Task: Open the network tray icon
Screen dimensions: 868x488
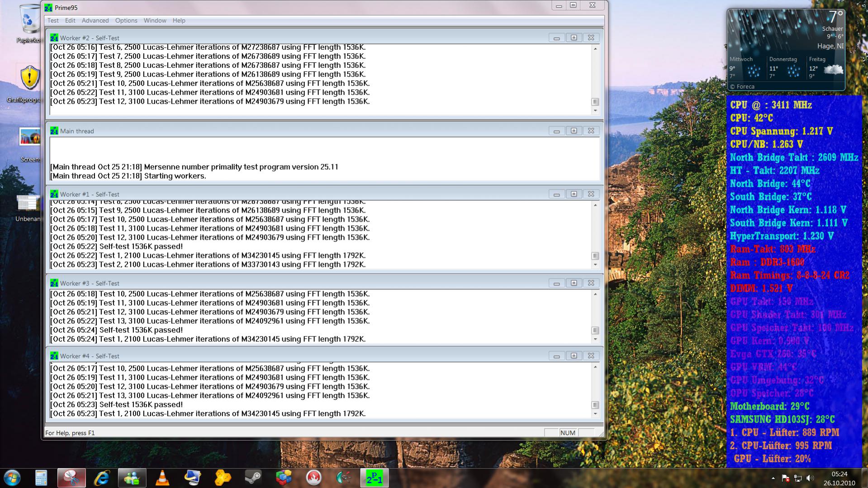Action: point(798,478)
